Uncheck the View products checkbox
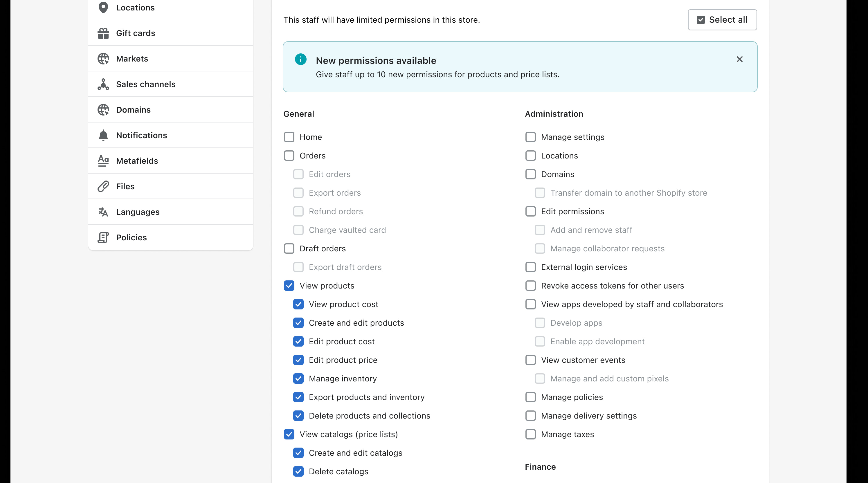Screen dimensions: 868x483 (x=289, y=286)
